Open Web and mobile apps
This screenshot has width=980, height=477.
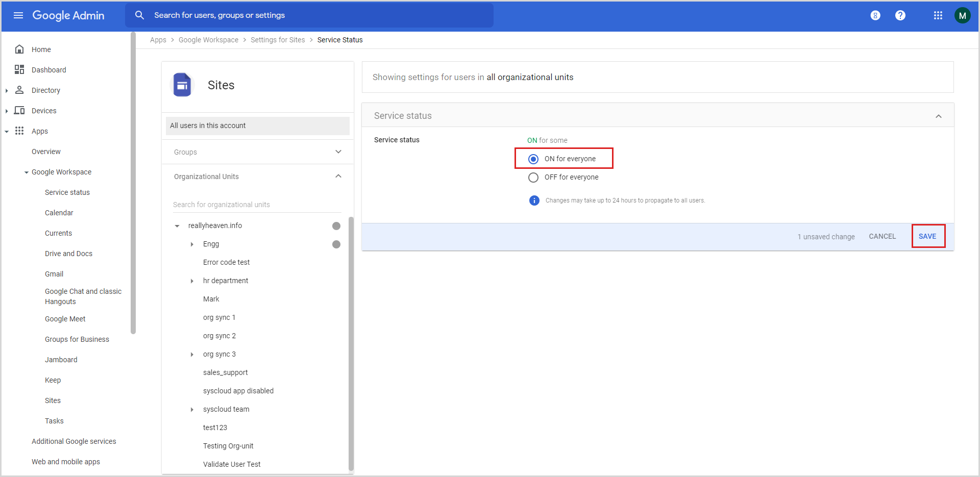(66, 462)
